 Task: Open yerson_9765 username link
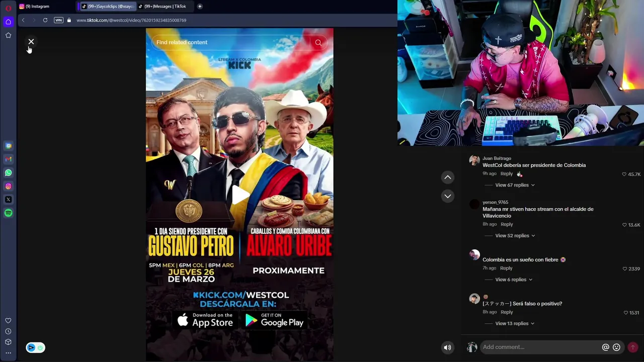[x=495, y=202]
